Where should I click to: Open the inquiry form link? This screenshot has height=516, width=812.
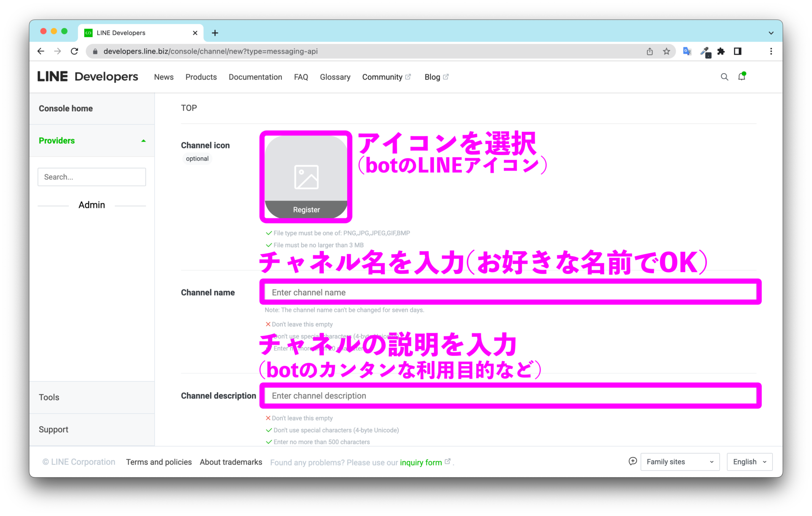click(422, 462)
